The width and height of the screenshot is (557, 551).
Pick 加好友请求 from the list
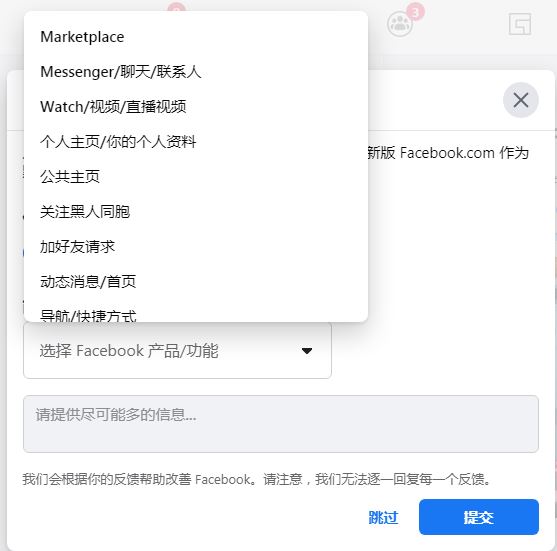coord(196,246)
